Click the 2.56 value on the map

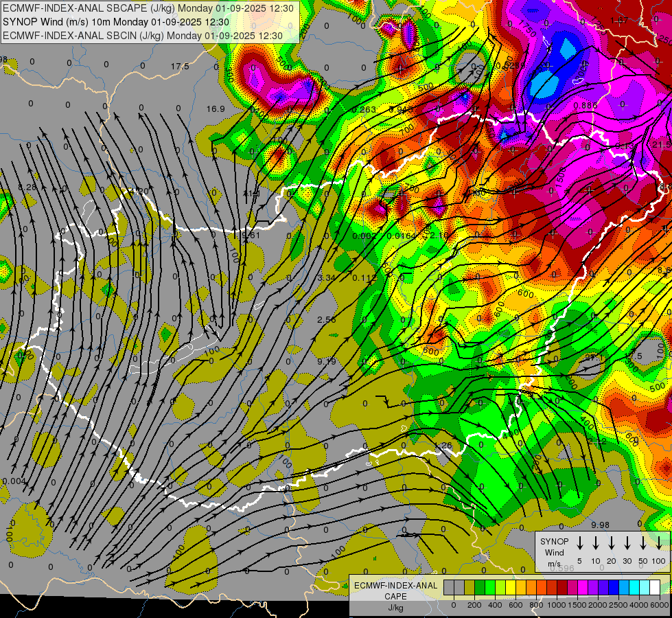click(327, 319)
